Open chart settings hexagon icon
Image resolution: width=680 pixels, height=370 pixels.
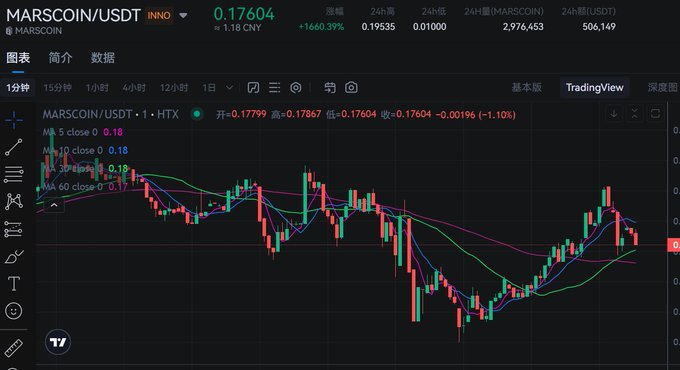coord(296,88)
